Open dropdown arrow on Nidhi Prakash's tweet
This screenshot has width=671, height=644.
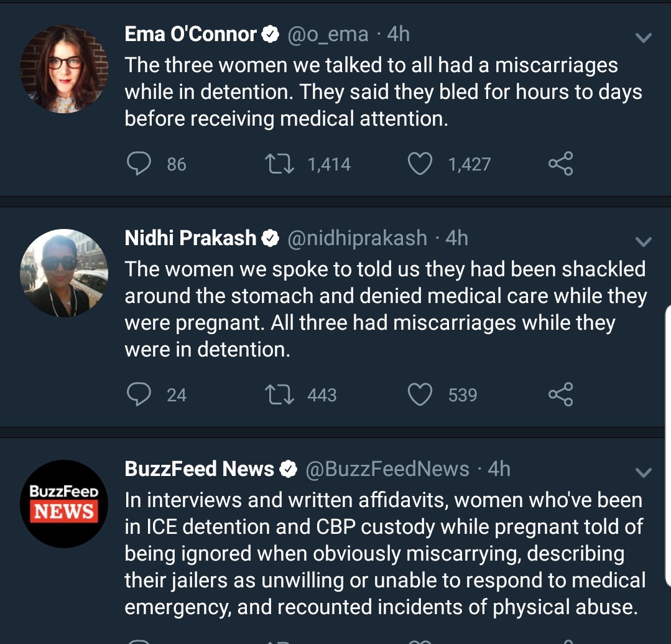click(x=644, y=241)
